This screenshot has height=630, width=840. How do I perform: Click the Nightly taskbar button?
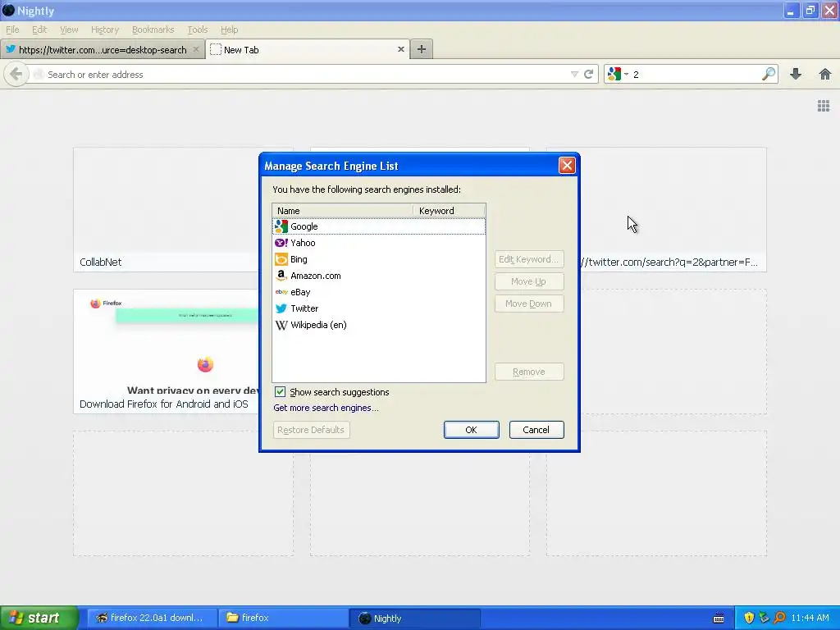[414, 618]
